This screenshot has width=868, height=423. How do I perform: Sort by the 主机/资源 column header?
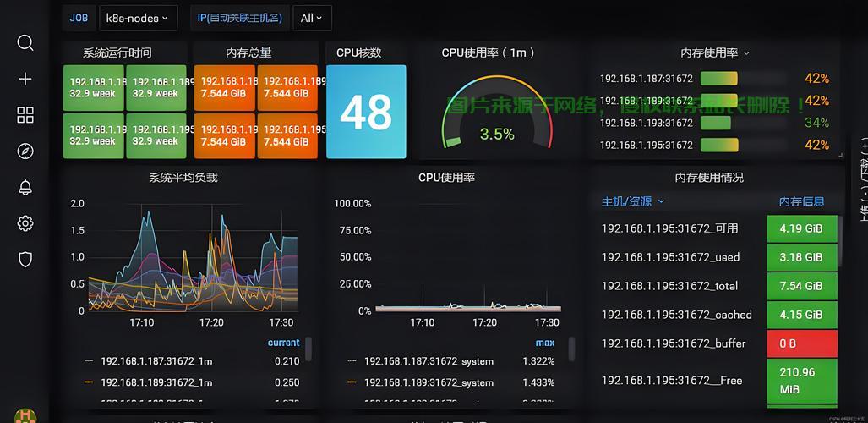coord(632,201)
